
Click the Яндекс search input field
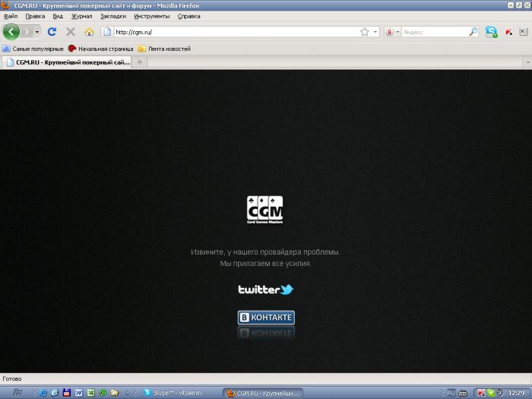[434, 32]
